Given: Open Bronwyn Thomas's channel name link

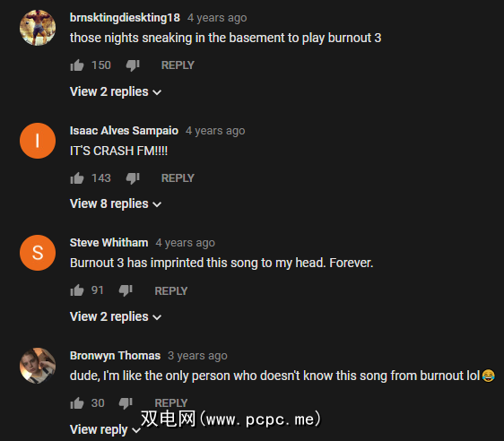Looking at the screenshot, I should coord(115,356).
